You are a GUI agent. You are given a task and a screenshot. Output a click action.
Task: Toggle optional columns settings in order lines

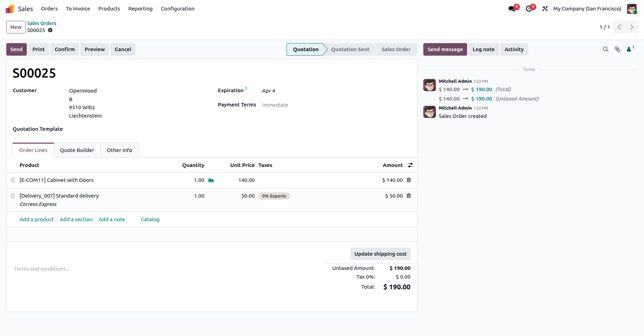coord(410,165)
